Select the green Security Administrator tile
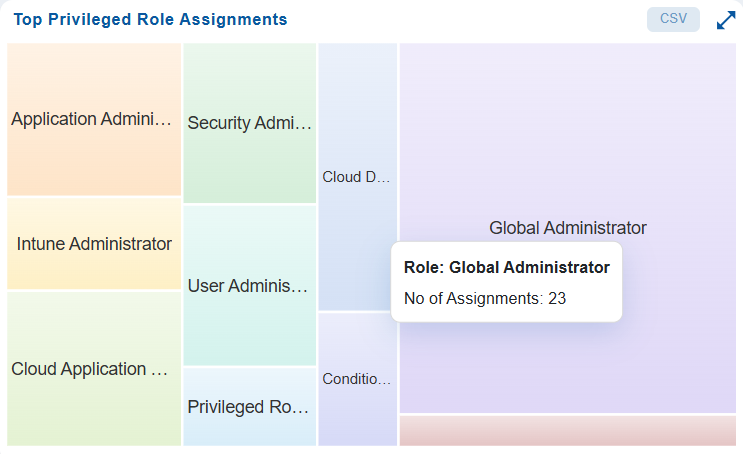 pyautogui.click(x=250, y=123)
